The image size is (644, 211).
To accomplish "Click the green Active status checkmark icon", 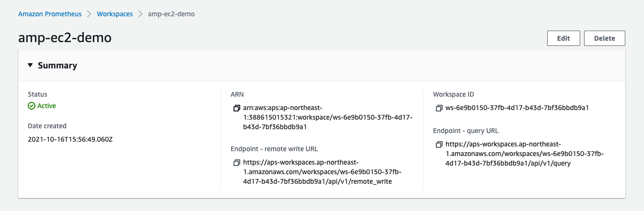I will (32, 106).
